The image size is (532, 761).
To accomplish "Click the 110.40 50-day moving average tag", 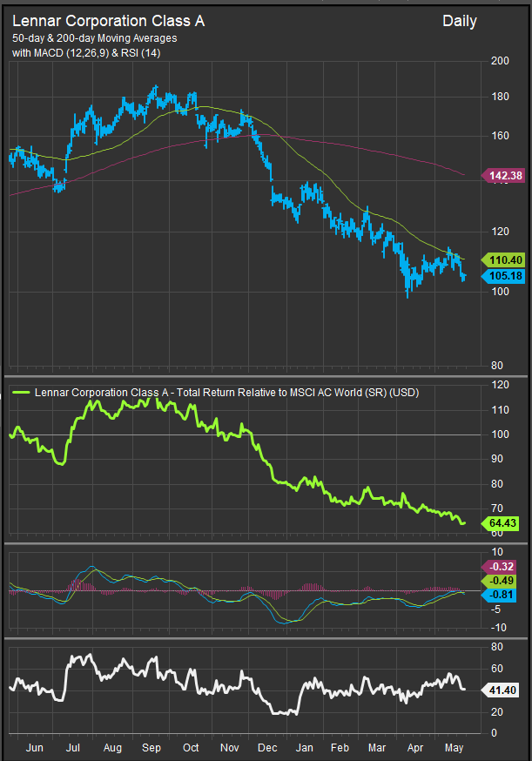I will point(505,259).
